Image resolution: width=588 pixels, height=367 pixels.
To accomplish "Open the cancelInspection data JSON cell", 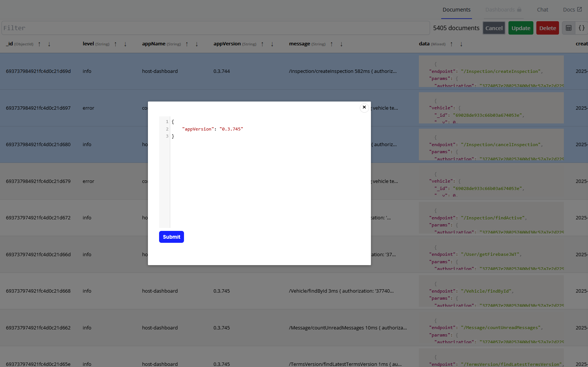I will click(491, 144).
